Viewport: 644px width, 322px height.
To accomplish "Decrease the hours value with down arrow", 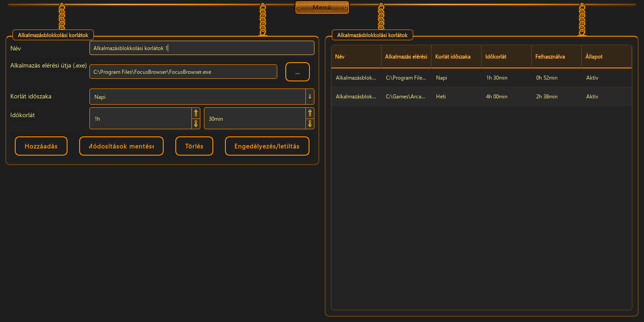I will tap(196, 123).
